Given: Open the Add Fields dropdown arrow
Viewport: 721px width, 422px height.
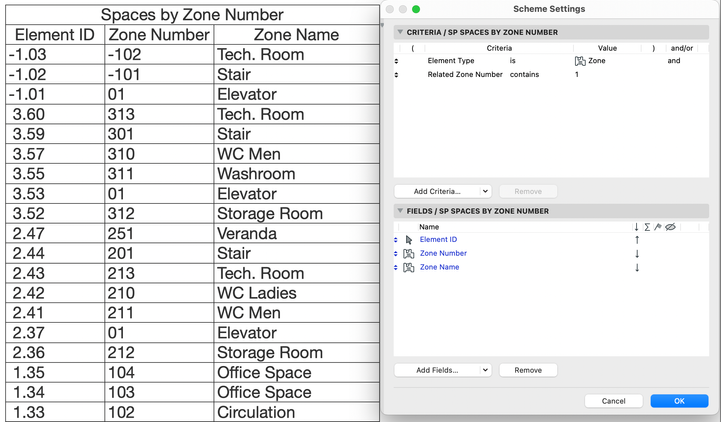Looking at the screenshot, I should tap(485, 370).
